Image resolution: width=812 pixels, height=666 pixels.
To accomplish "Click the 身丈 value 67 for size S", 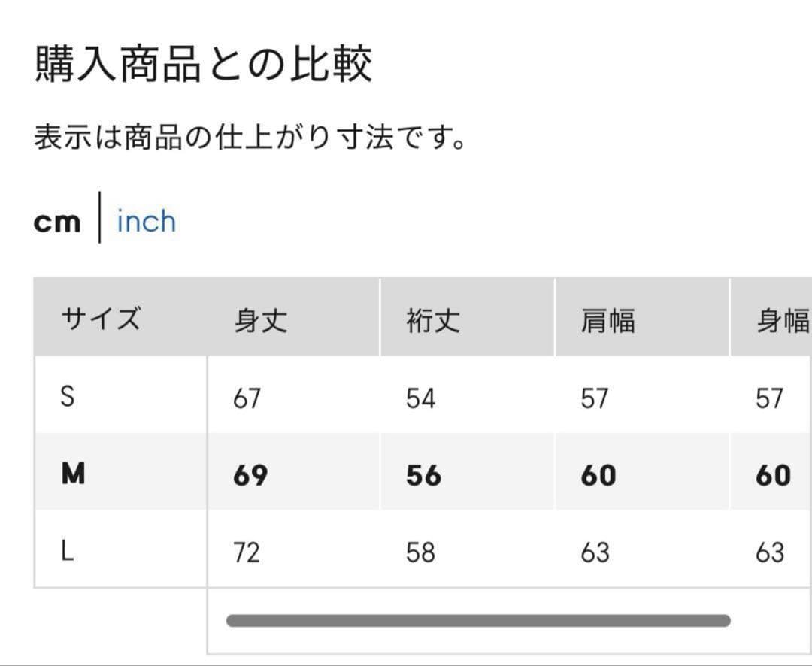I will click(247, 398).
